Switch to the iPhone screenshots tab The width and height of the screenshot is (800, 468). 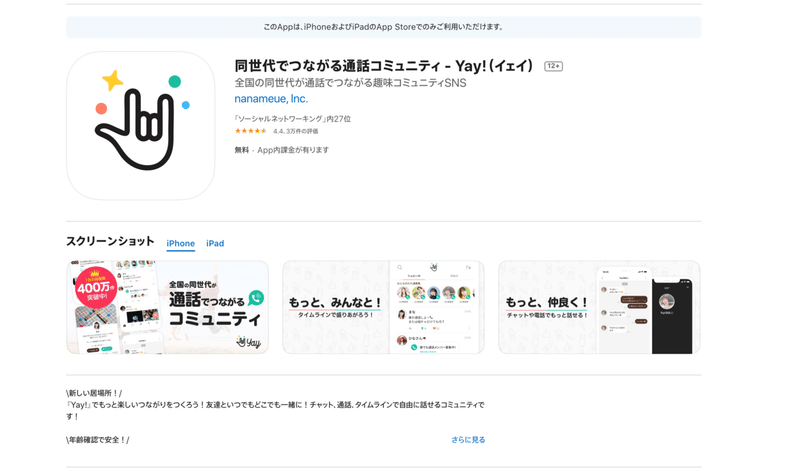point(181,243)
